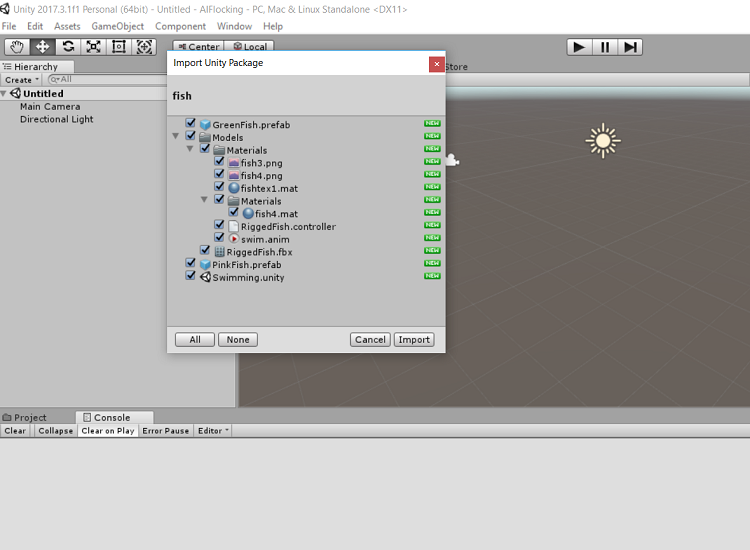This screenshot has width=750, height=550.
Task: Open the Component menu
Action: [180, 26]
